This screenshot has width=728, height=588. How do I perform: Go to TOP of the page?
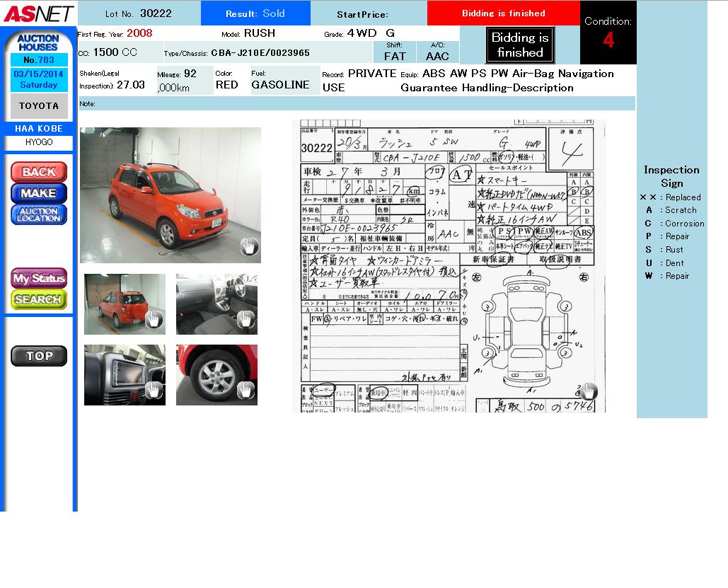point(39,356)
